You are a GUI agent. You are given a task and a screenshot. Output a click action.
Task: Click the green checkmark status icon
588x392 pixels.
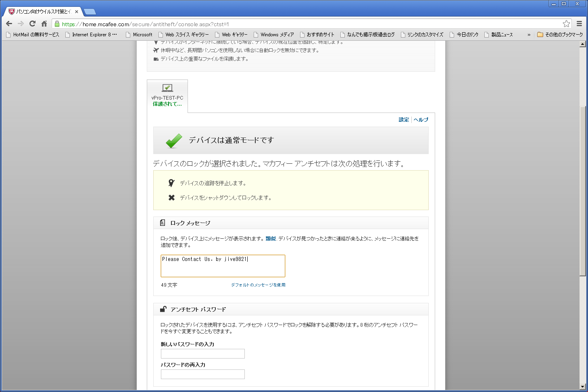coord(174,141)
